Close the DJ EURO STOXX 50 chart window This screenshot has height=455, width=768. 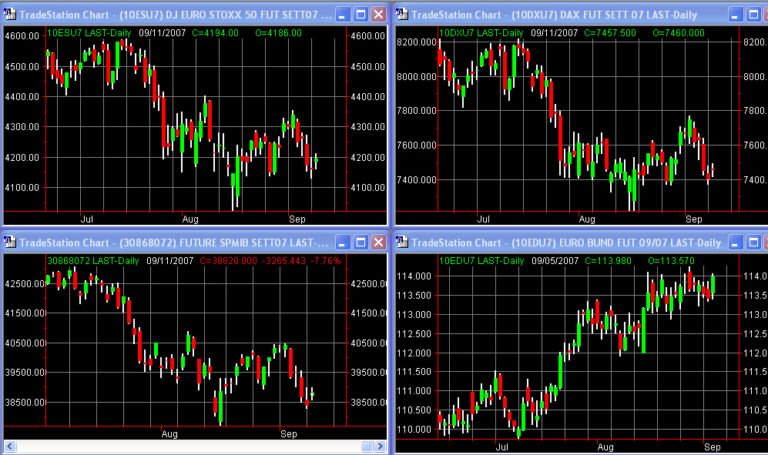click(377, 15)
